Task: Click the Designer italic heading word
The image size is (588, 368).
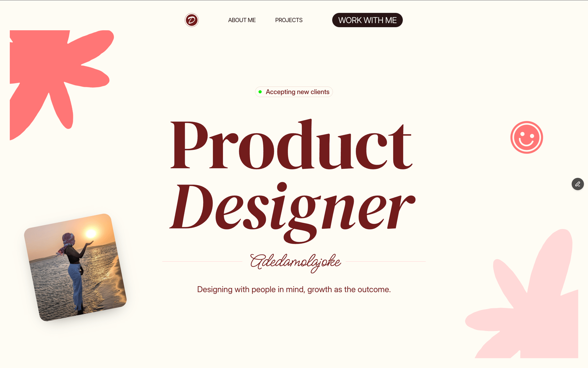Action: (x=293, y=211)
